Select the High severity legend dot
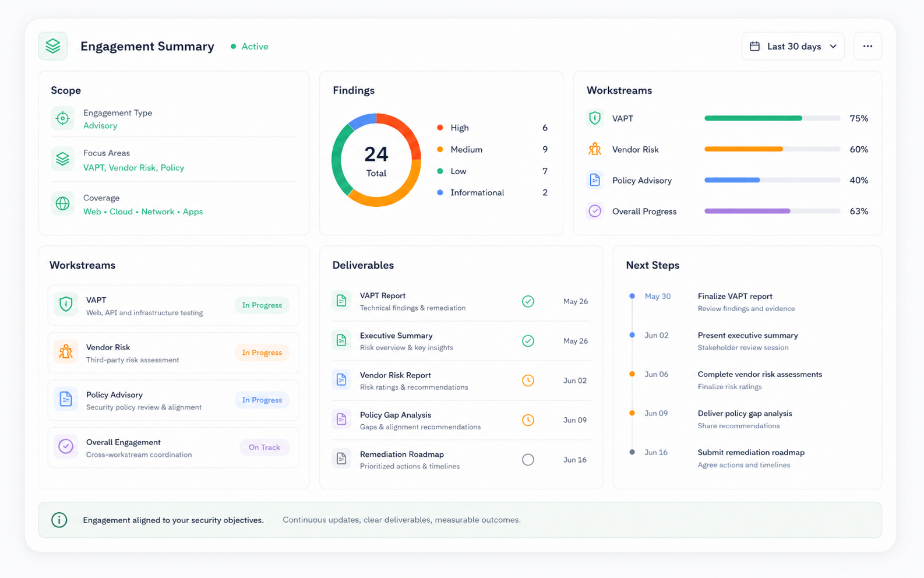This screenshot has width=924, height=578. click(x=440, y=128)
